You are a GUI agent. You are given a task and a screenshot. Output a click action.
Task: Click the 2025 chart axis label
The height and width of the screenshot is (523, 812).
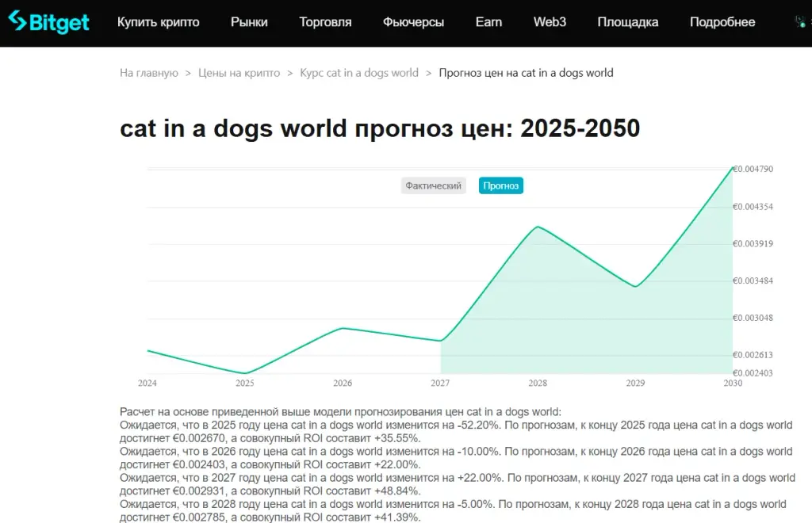245,384
